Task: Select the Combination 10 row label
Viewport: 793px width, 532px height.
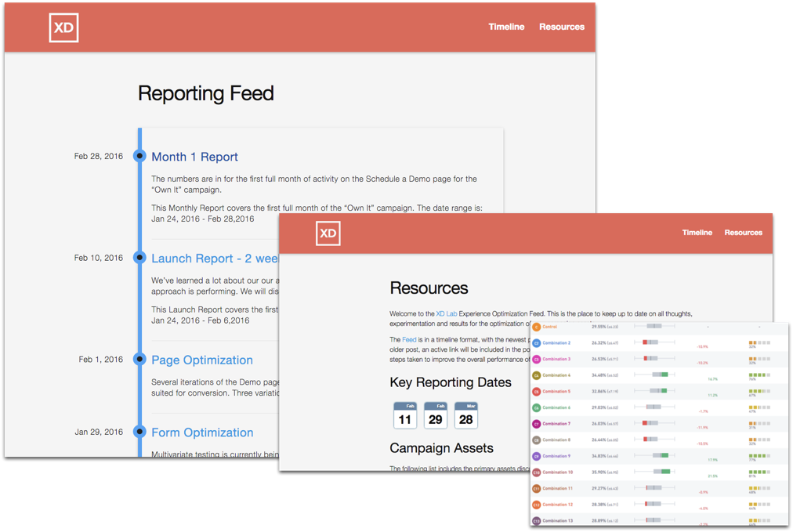Action: (557, 472)
